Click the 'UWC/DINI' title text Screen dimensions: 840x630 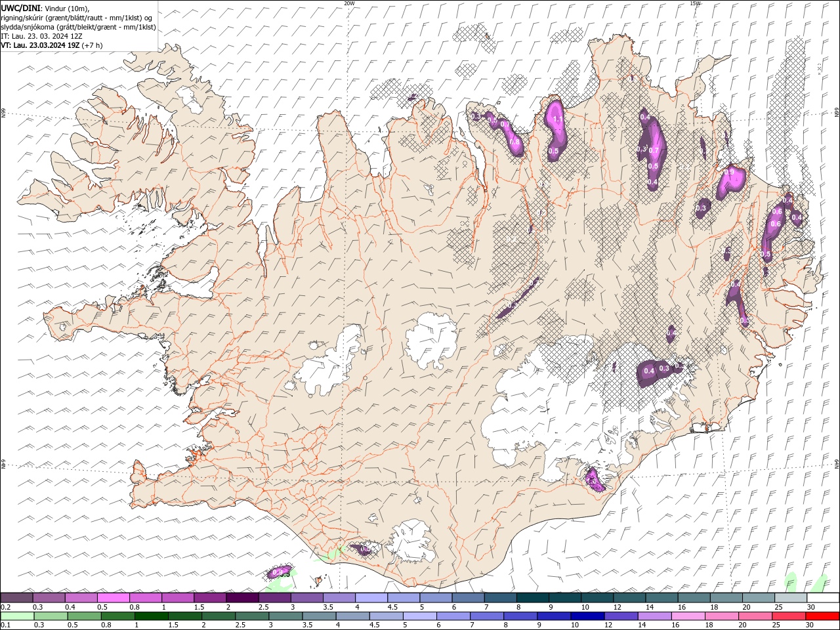pos(21,8)
